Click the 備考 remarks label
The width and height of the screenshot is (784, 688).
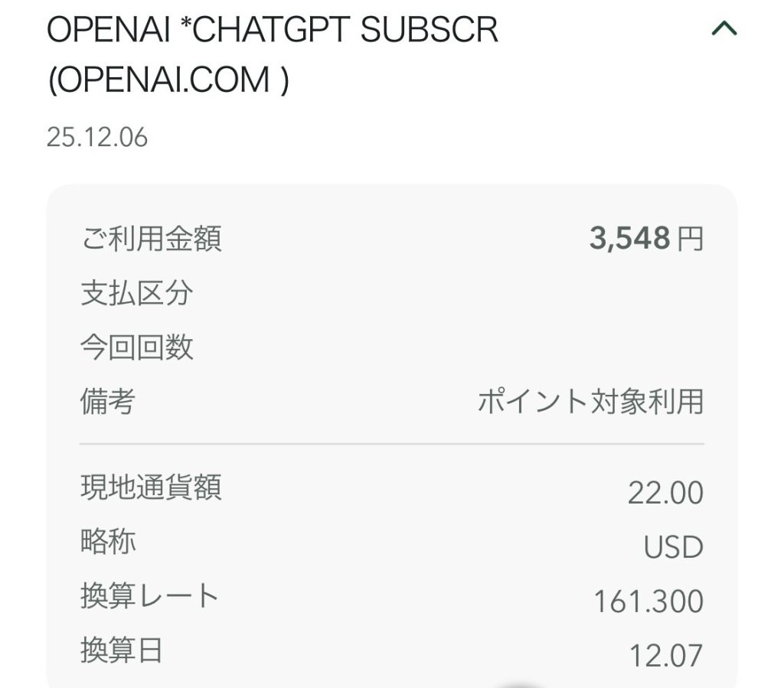[108, 401]
